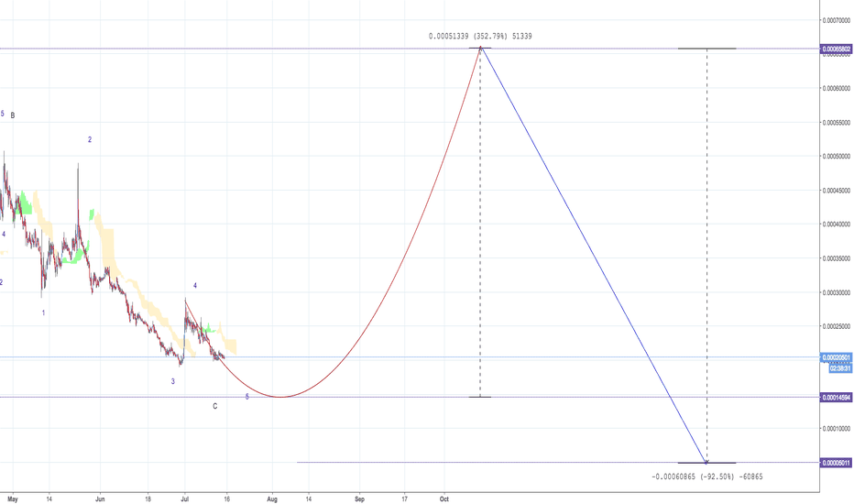Image resolution: width=854 pixels, height=504 pixels.
Task: Select the 0.00055000 axis value
Action: (x=836, y=122)
